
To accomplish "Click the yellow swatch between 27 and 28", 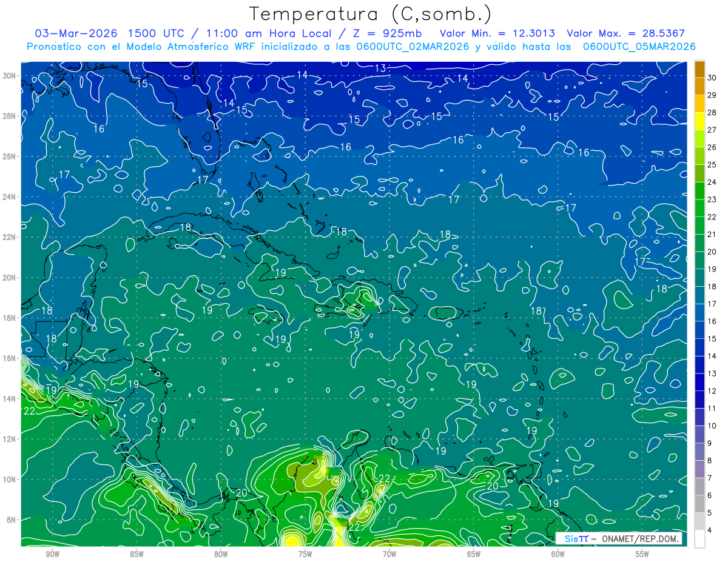I will [699, 121].
